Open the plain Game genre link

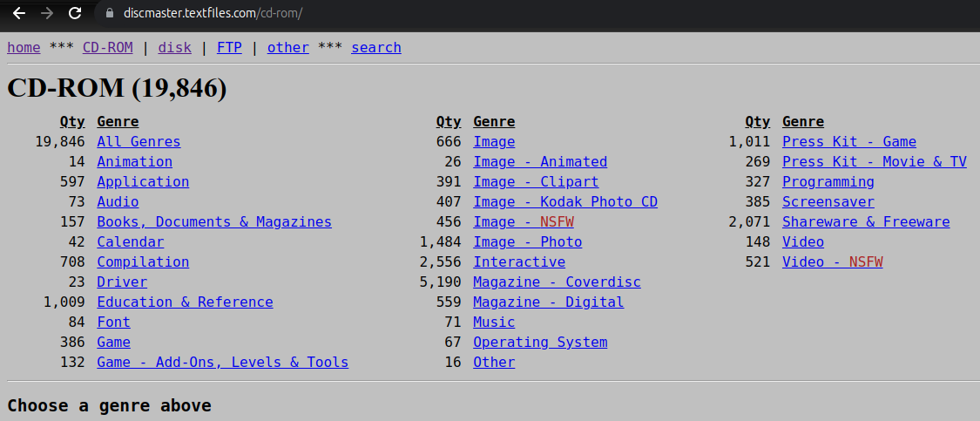point(114,343)
